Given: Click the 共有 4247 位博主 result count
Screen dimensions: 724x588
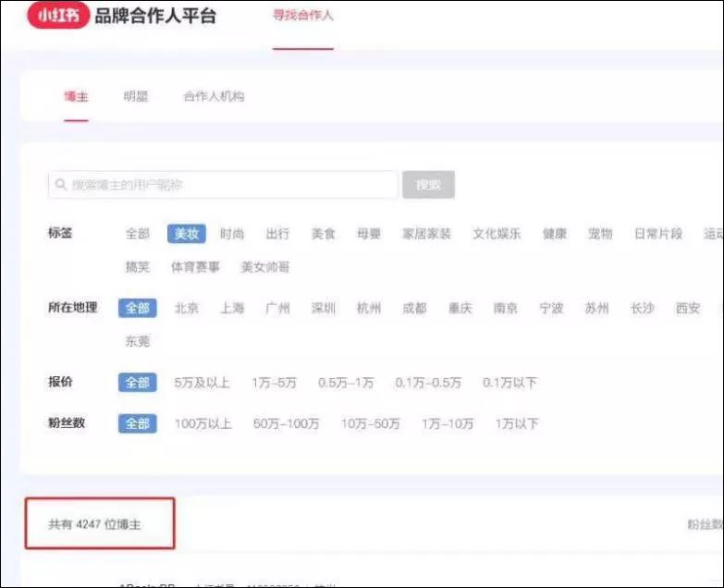Looking at the screenshot, I should [94, 524].
